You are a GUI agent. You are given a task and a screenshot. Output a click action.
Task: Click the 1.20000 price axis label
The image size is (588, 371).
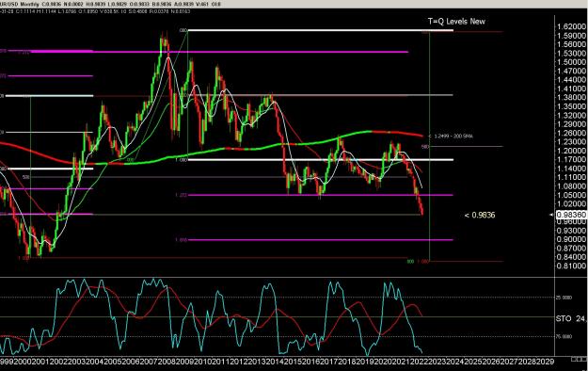(571, 151)
